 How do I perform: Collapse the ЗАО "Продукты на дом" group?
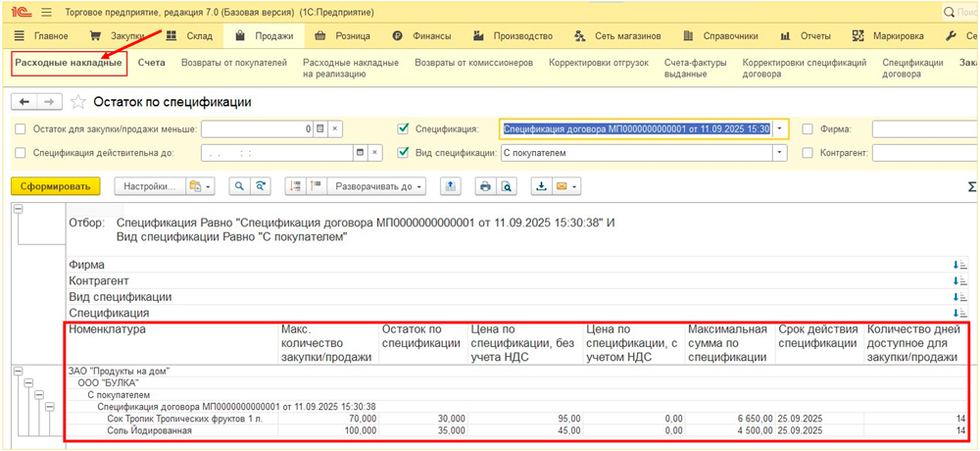click(x=20, y=371)
